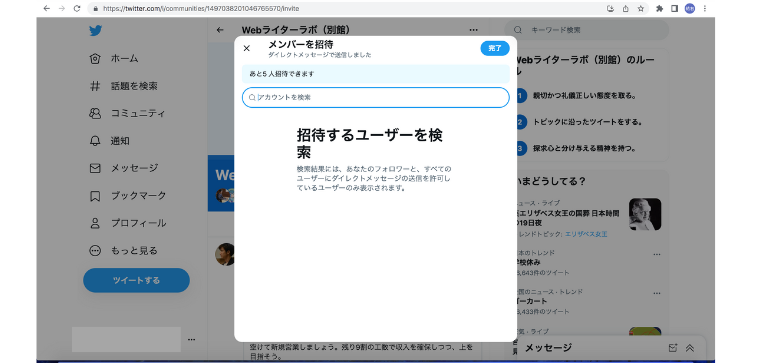
Task: Bookmark this page with the star icon
Action: click(x=640, y=8)
